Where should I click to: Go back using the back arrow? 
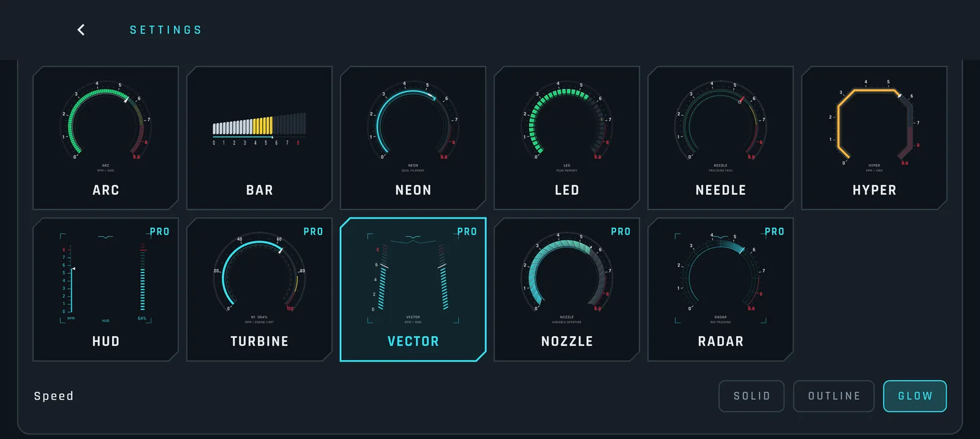81,30
